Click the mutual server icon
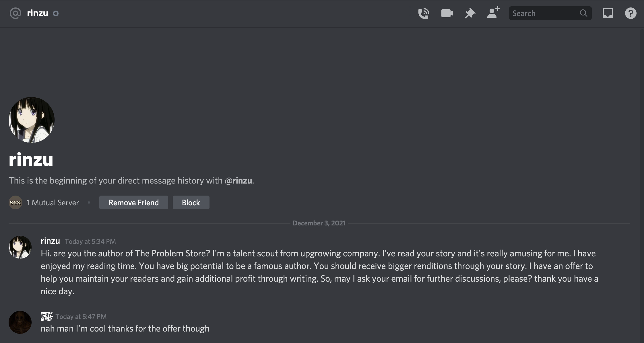644x343 pixels. click(15, 202)
